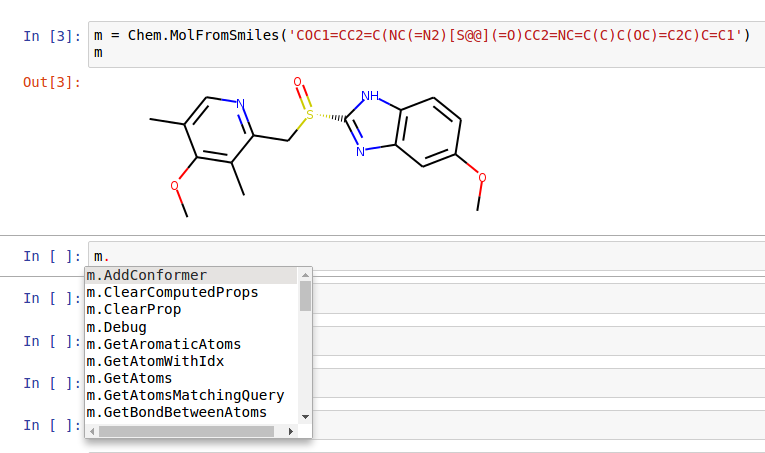Click the horizontal scrollbar thumb in popup
The height and width of the screenshot is (453, 765).
(x=186, y=432)
